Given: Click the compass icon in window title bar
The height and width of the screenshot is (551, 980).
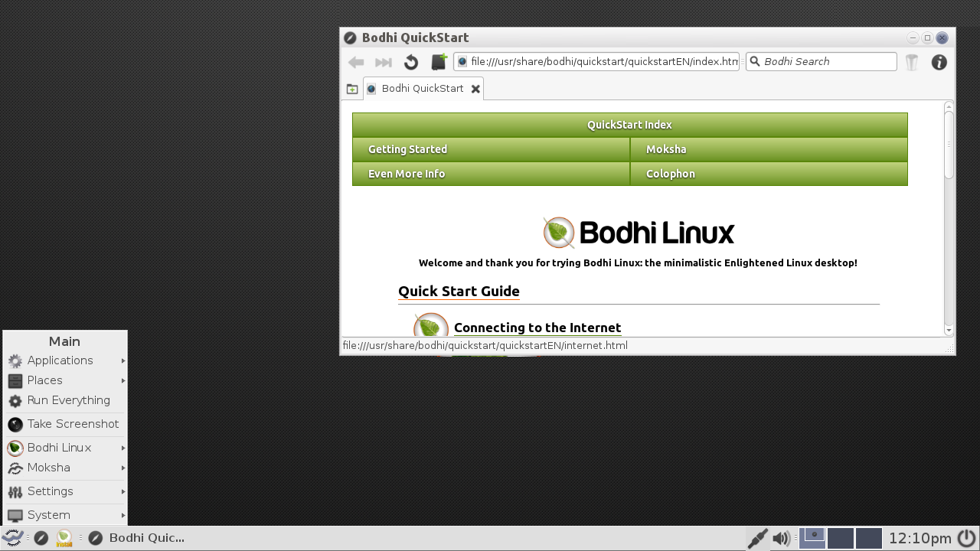Looking at the screenshot, I should coord(350,37).
